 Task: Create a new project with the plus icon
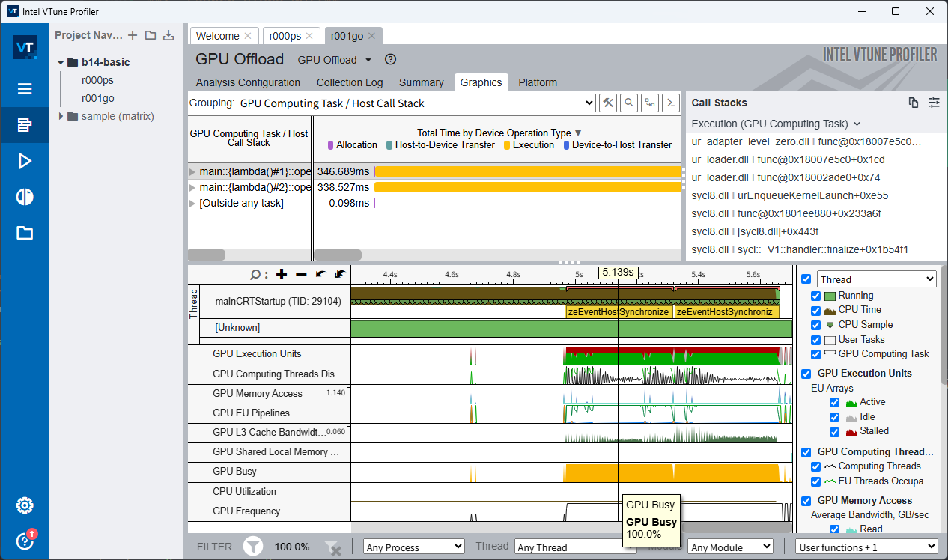tap(133, 35)
